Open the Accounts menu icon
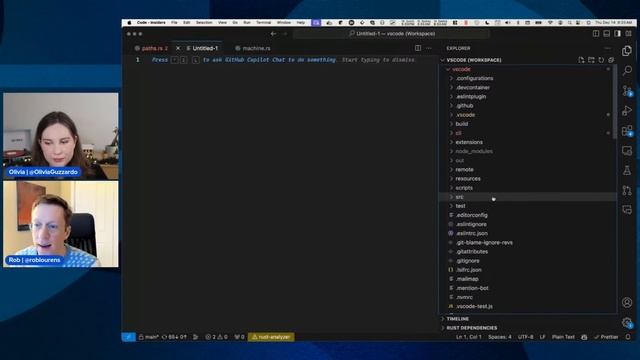The height and width of the screenshot is (360, 640). pos(627,302)
